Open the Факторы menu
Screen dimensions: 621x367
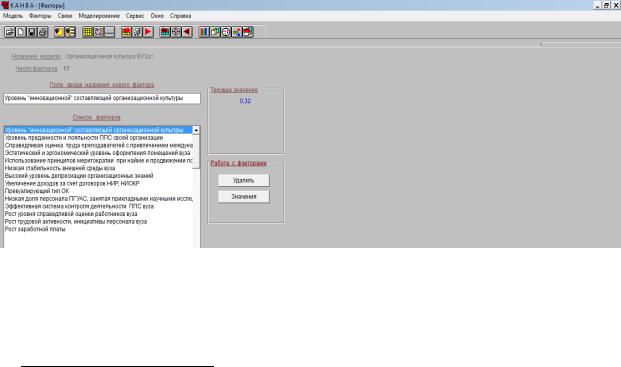40,16
